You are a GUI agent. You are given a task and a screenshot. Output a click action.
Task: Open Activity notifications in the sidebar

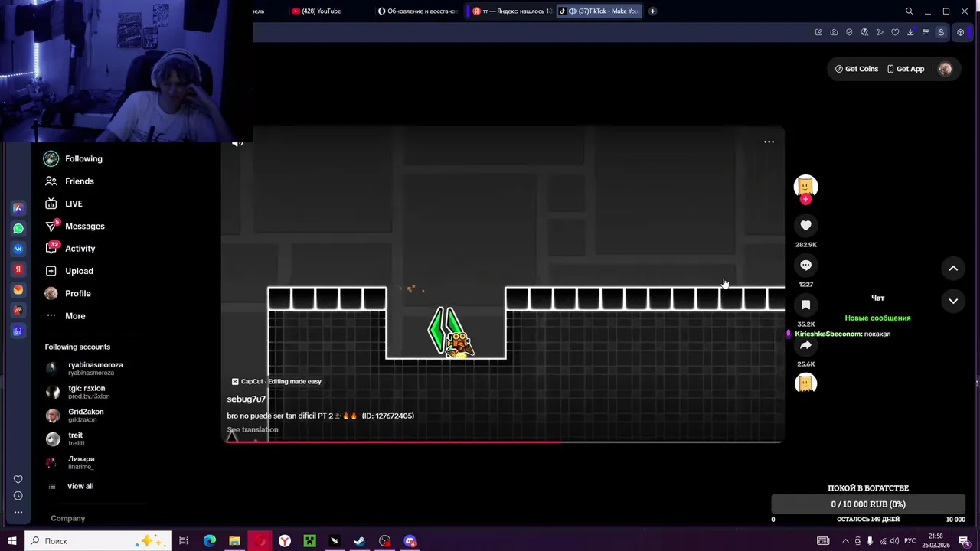[70, 249]
